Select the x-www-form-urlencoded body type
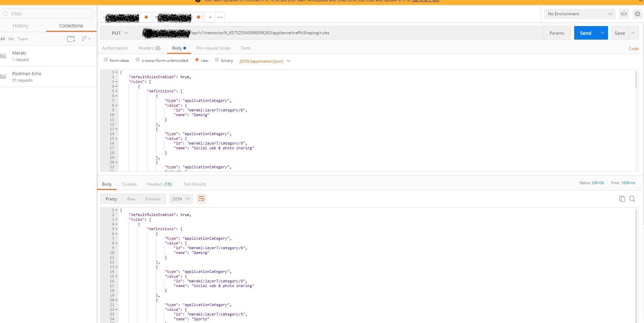The height and width of the screenshot is (323, 644). (137, 60)
